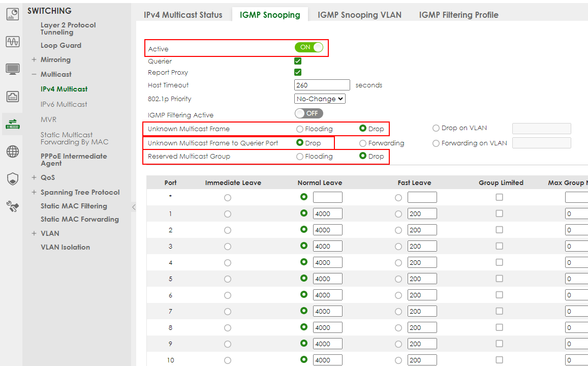
Task: Select Flooding for Unknown Multicast Frame
Action: coord(300,129)
